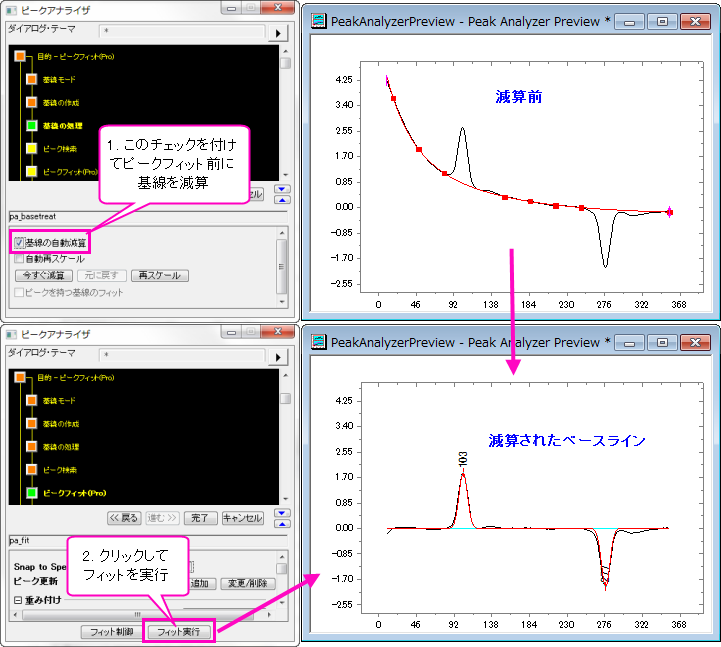Close the bottom PeakAnalyzerPreview window

pos(695,343)
